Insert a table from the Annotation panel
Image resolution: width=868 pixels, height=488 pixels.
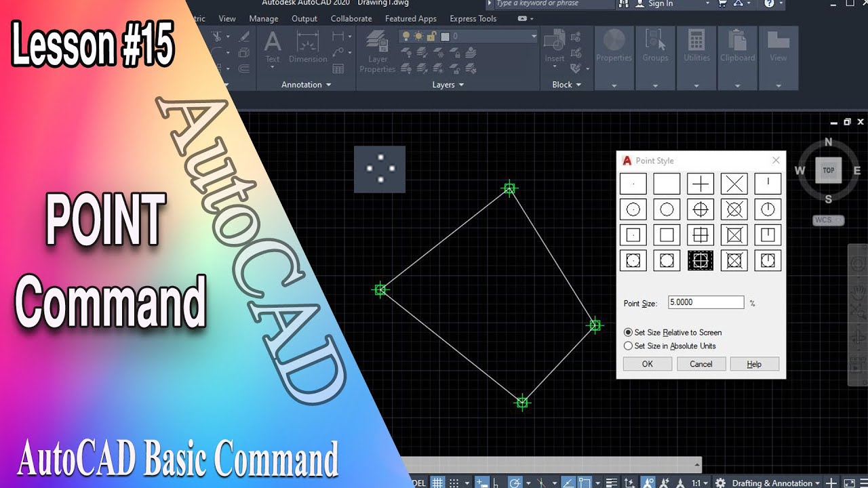tap(338, 68)
